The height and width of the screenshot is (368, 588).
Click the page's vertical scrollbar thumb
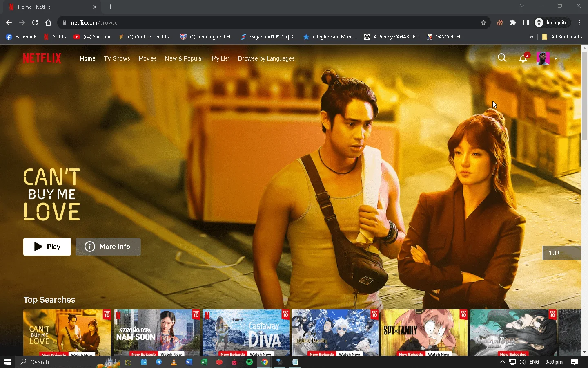(x=584, y=96)
